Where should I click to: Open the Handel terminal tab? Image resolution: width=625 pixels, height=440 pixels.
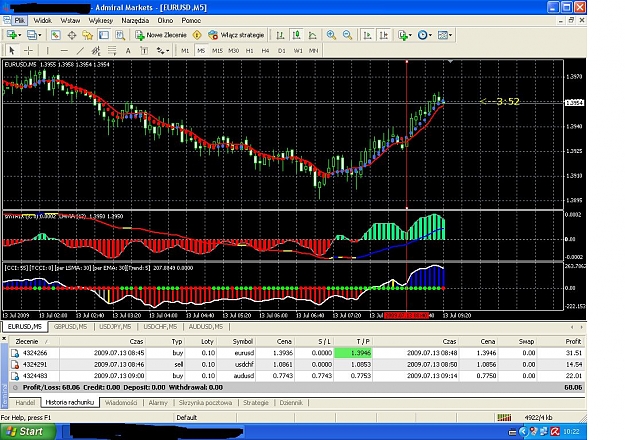coord(25,403)
